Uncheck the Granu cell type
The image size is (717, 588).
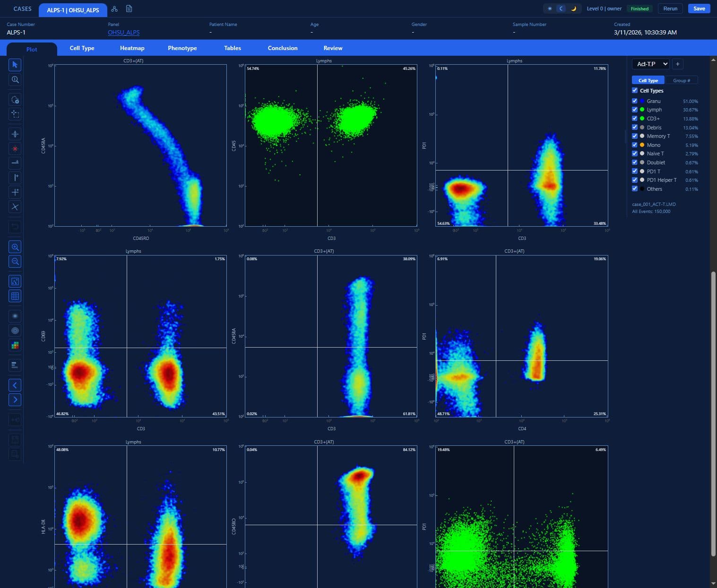click(635, 101)
